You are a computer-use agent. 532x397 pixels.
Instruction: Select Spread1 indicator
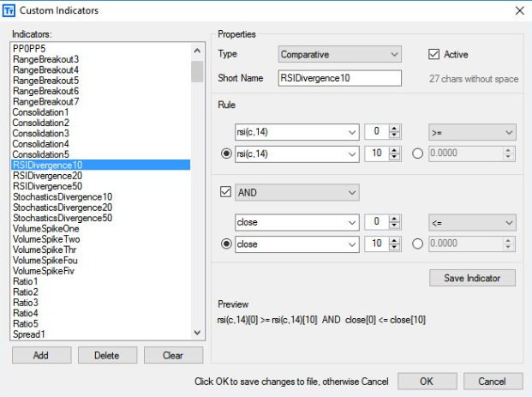[100, 334]
